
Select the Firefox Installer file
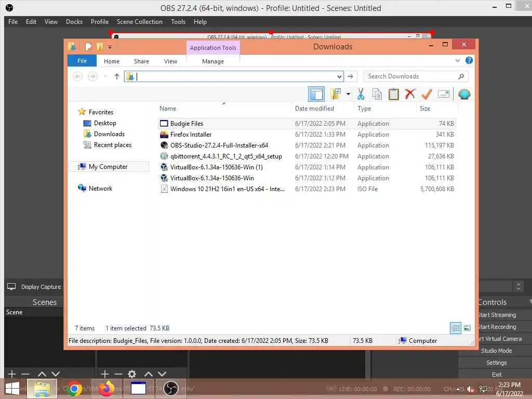[307, 135]
